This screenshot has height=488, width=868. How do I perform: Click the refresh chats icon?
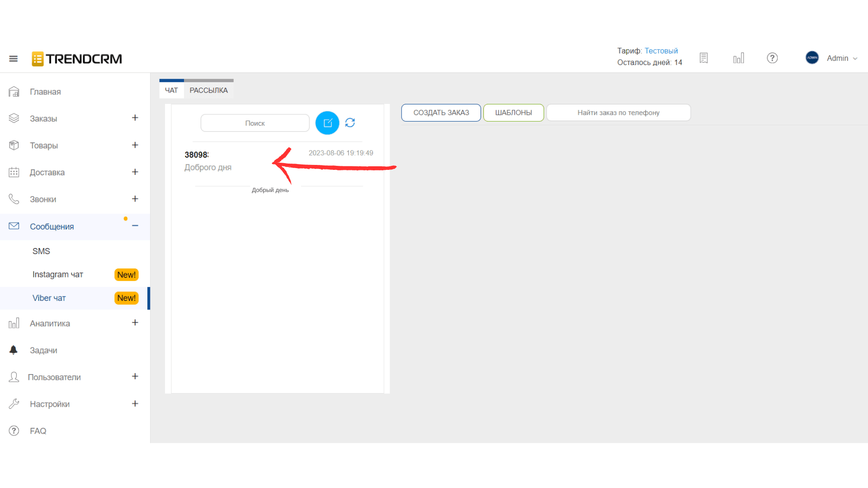tap(350, 122)
